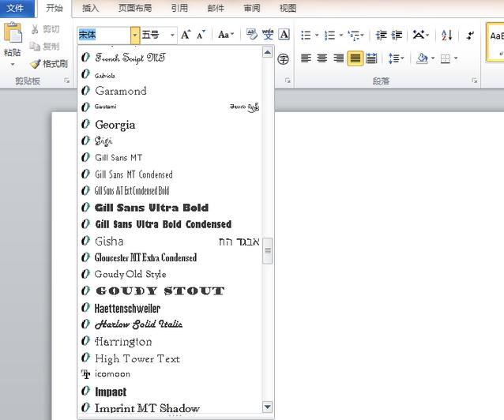Select the Format Painter (格式刷) tool

49,64
